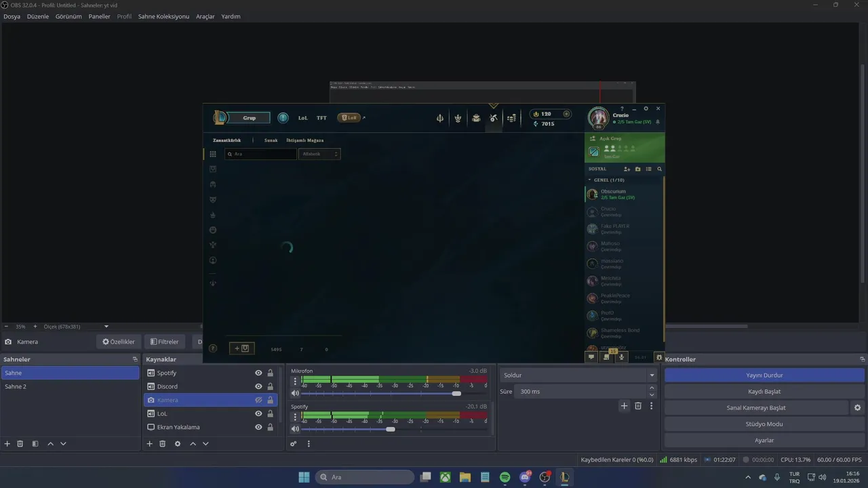Open League client chat bubble icon
The width and height of the screenshot is (868, 488).
coord(591,357)
